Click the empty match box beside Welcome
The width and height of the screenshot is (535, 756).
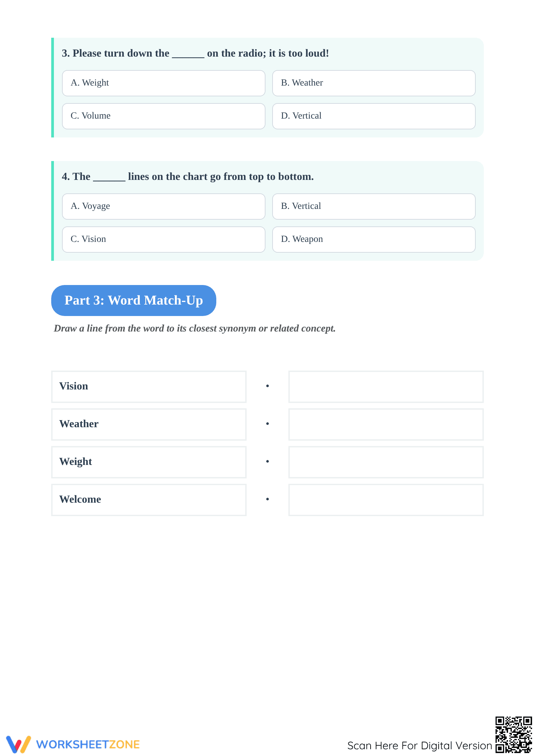(386, 500)
